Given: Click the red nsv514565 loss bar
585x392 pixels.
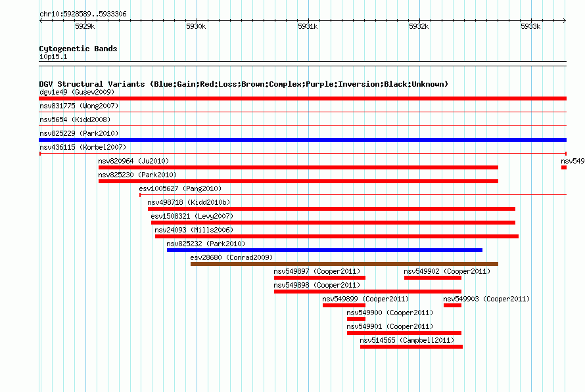Looking at the screenshot, I should 411,347.
